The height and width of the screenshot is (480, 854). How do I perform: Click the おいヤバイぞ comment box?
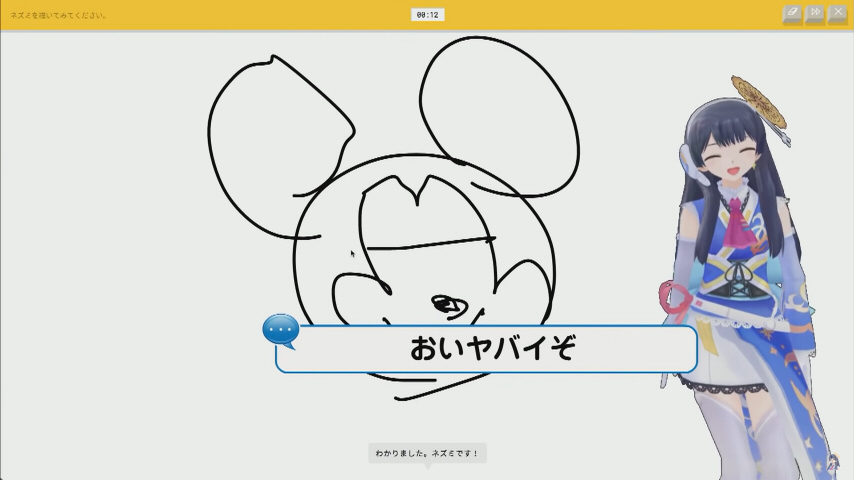(x=490, y=349)
